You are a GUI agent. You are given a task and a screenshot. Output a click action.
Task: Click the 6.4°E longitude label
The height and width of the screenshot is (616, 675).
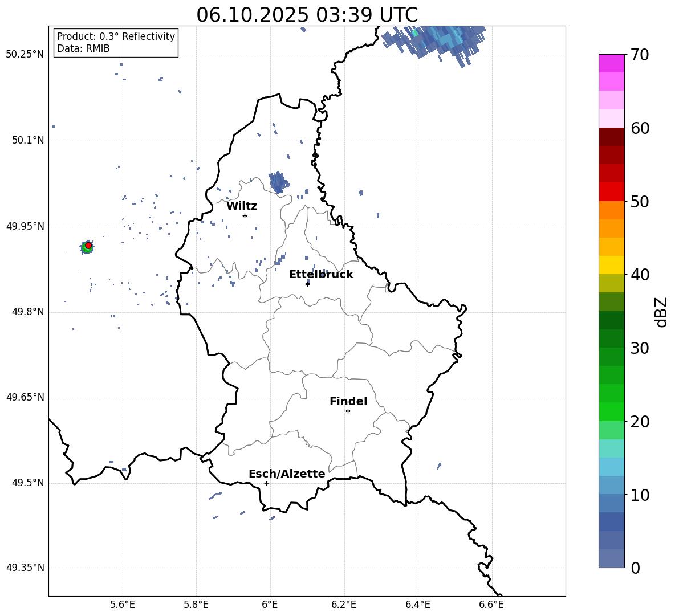[x=417, y=605]
